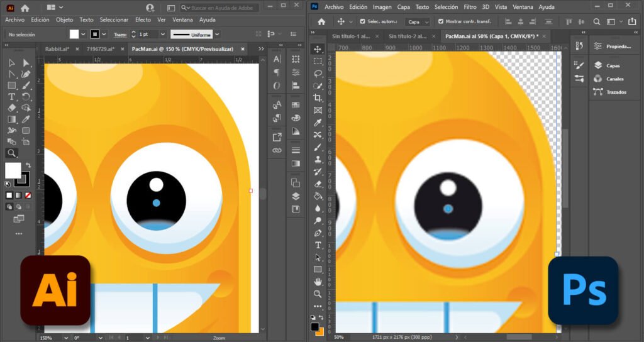This screenshot has height=342, width=644.
Task: Go to the Illustrator Home screen
Action: (25, 8)
